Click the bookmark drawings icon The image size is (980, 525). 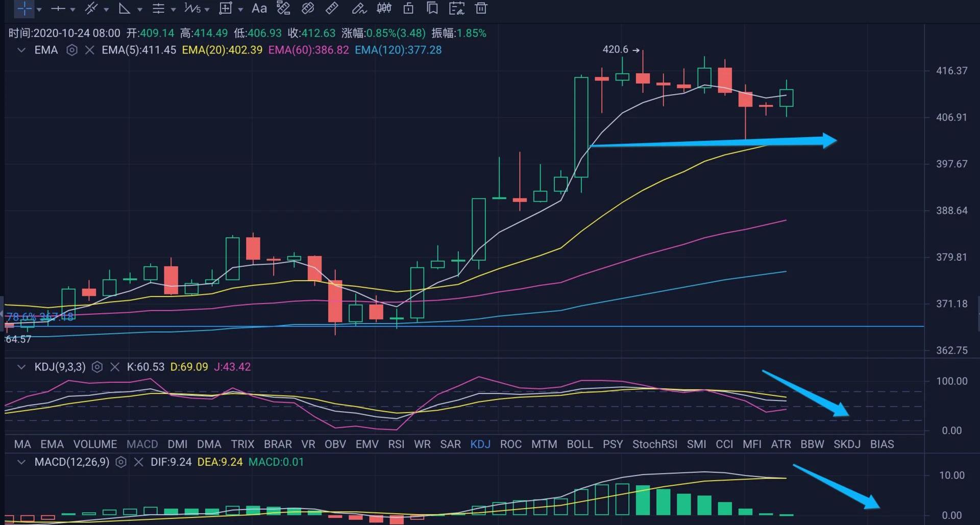[432, 9]
